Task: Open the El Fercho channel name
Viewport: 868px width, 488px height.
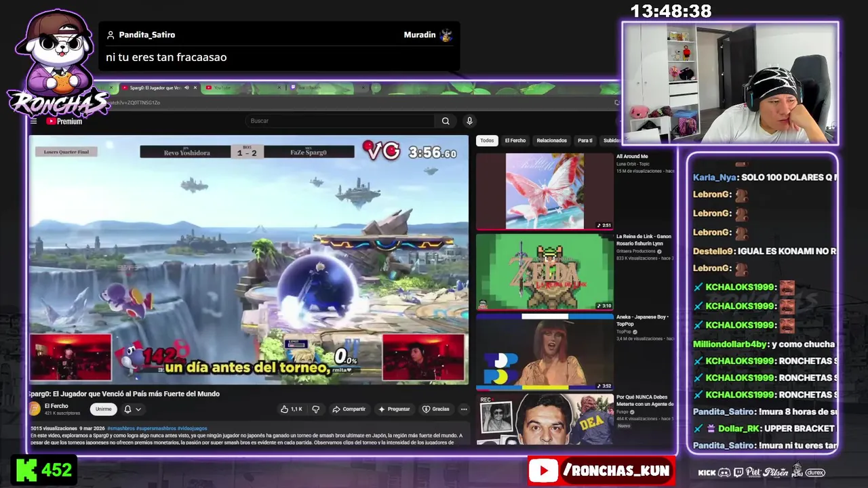Action: click(57, 406)
